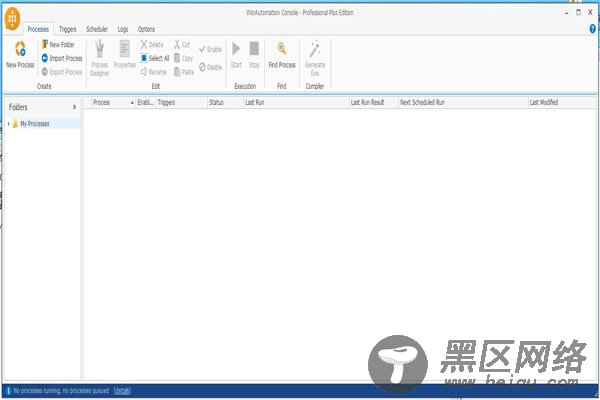Sort by the Enabl... column header
This screenshot has height=400, width=600.
[146, 102]
